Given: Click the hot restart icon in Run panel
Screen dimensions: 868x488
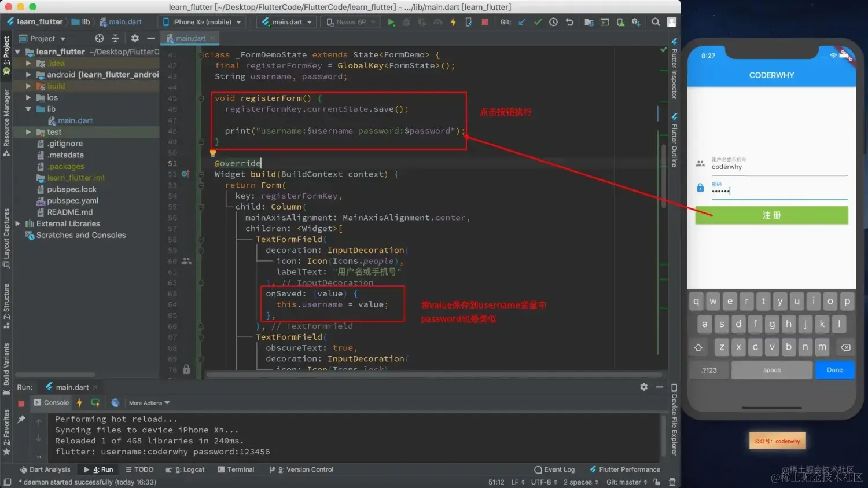Looking at the screenshot, I should tap(95, 403).
